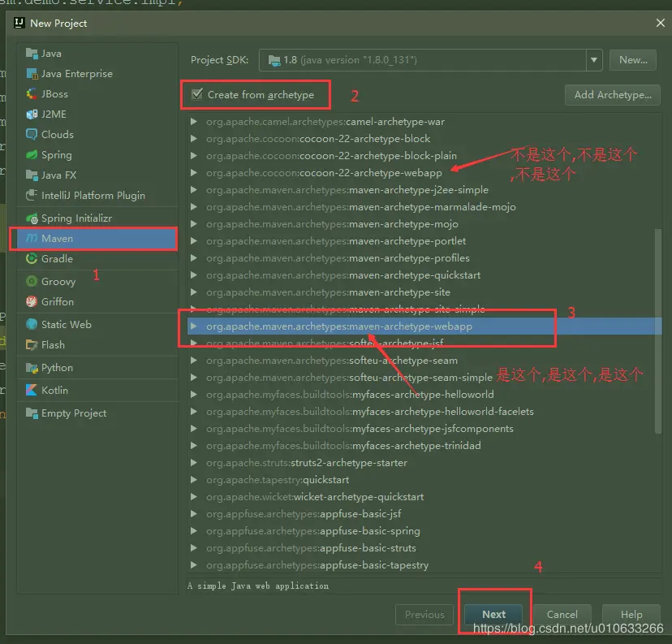Select Empty Project entry
The image size is (672, 644).
(x=97, y=413)
